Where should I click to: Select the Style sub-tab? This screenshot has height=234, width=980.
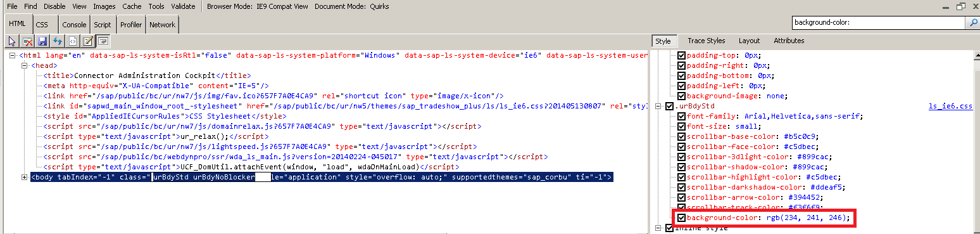coord(663,41)
